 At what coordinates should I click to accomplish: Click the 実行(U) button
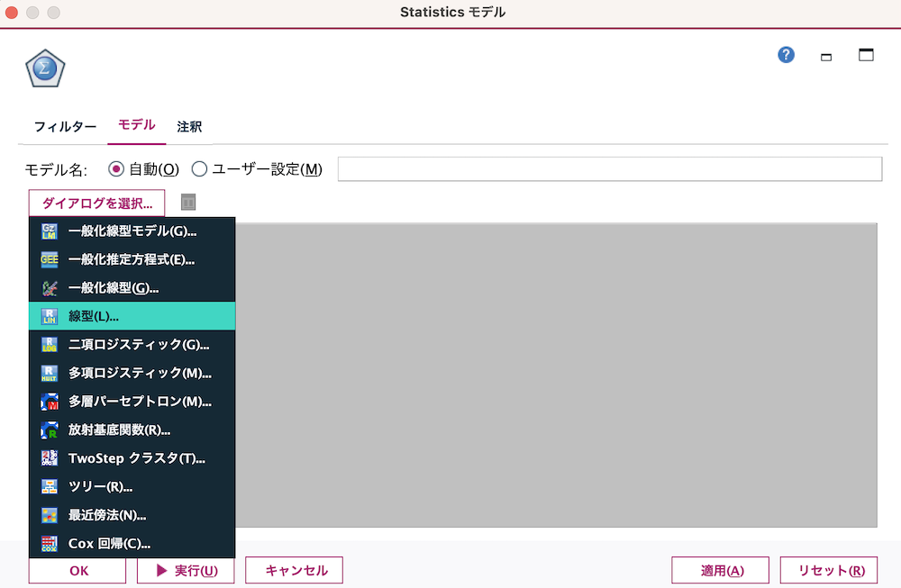point(186,570)
